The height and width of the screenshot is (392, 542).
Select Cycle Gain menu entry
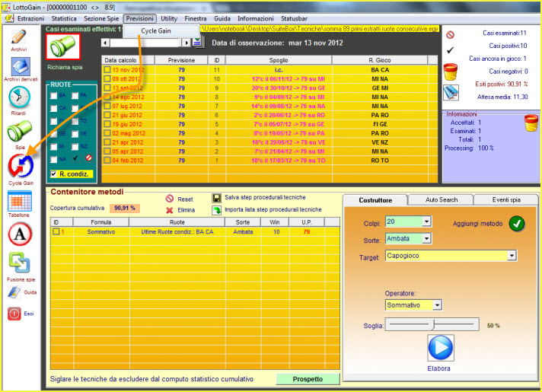coord(156,30)
